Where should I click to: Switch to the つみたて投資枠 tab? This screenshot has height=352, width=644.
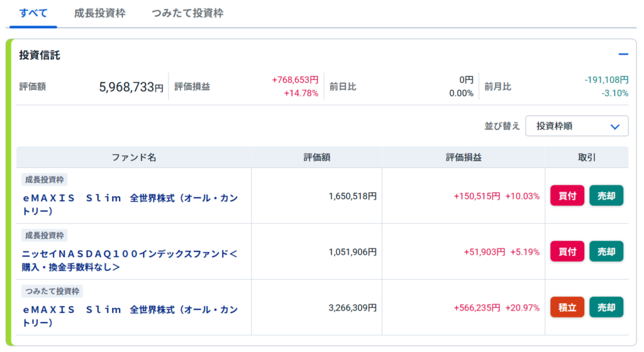coord(187,13)
